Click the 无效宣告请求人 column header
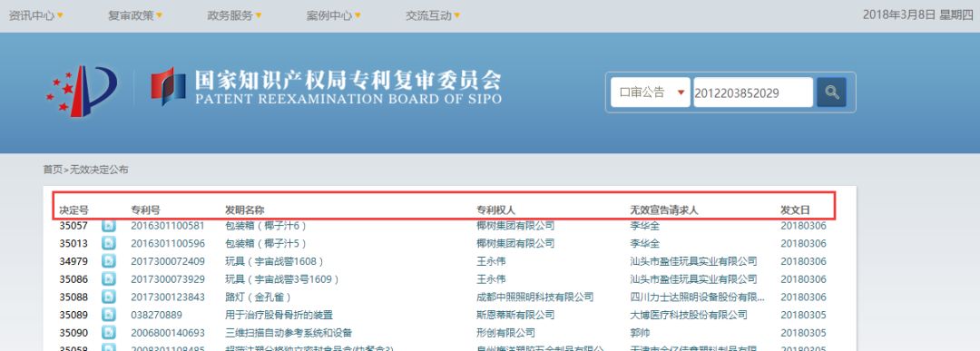Viewport: 980px width, 351px height. pos(664,210)
